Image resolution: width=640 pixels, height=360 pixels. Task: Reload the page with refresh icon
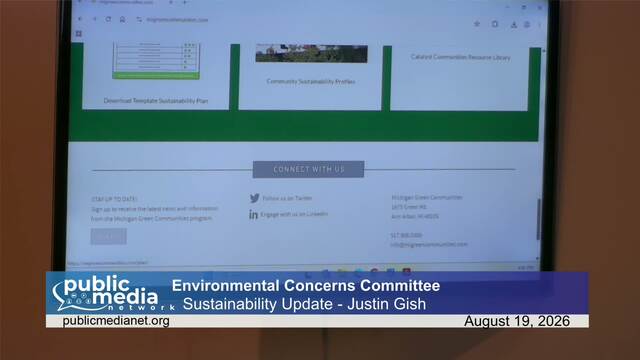108,19
